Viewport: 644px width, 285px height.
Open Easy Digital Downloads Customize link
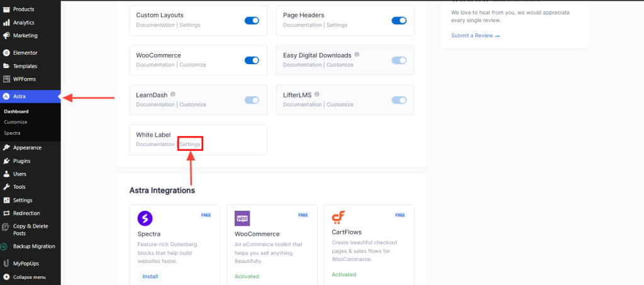[x=340, y=65]
